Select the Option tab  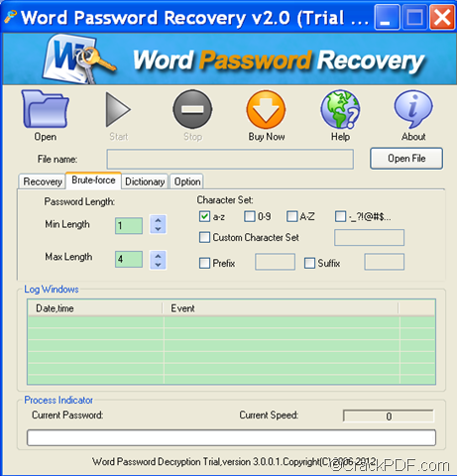point(187,181)
